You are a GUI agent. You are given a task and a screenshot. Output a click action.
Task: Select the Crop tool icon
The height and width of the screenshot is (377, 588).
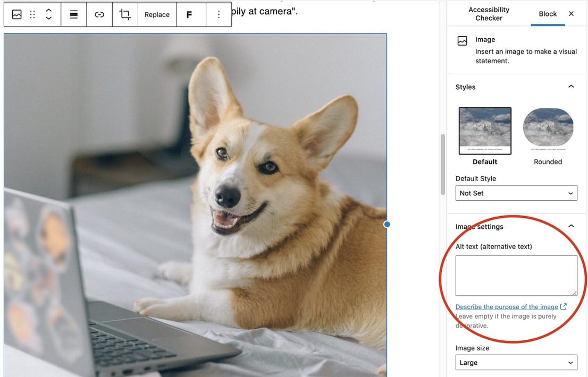124,14
